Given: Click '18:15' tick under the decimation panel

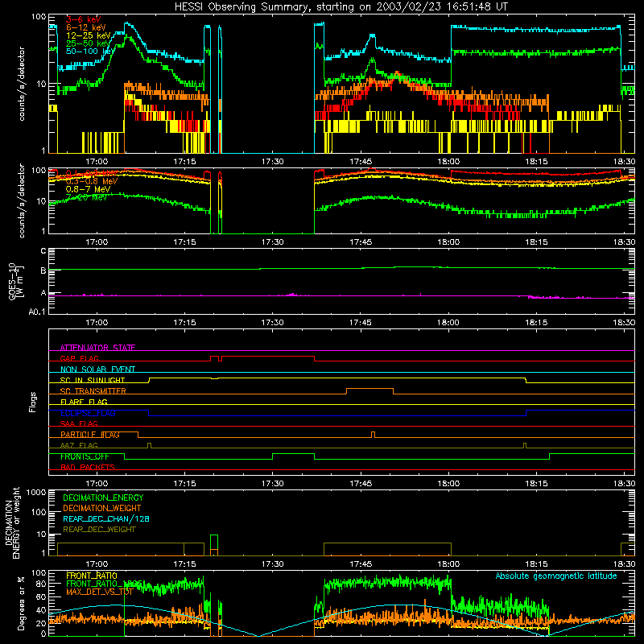Looking at the screenshot, I should (536, 564).
